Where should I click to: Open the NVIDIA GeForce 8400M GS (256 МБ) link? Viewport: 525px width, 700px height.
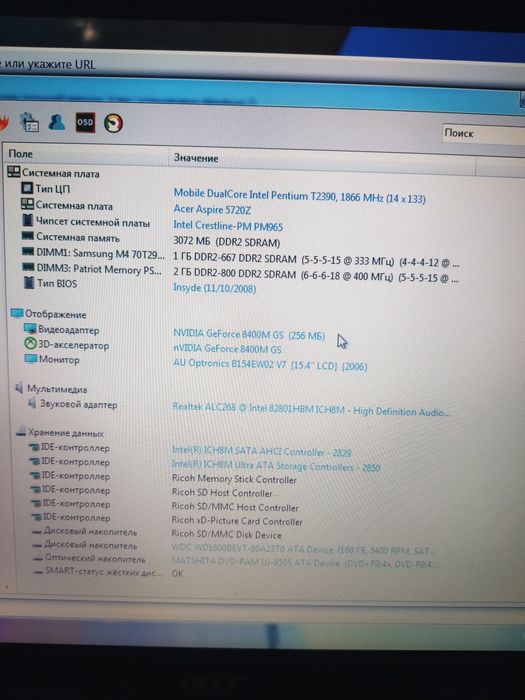click(249, 334)
